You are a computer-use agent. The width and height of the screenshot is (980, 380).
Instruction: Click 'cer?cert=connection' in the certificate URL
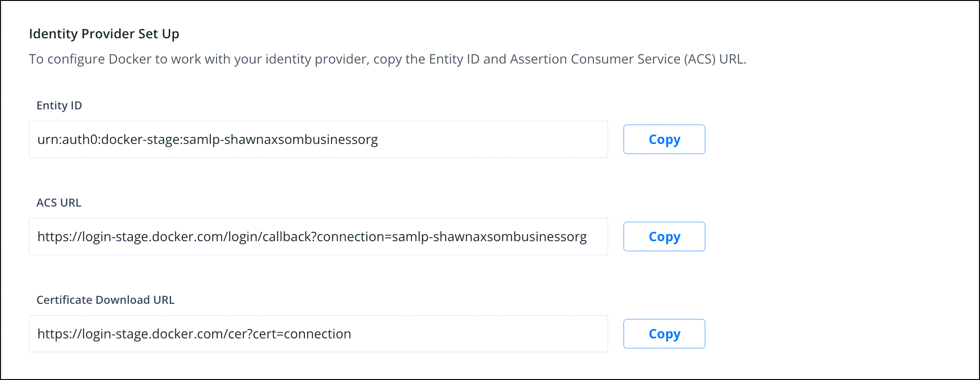[x=289, y=334]
